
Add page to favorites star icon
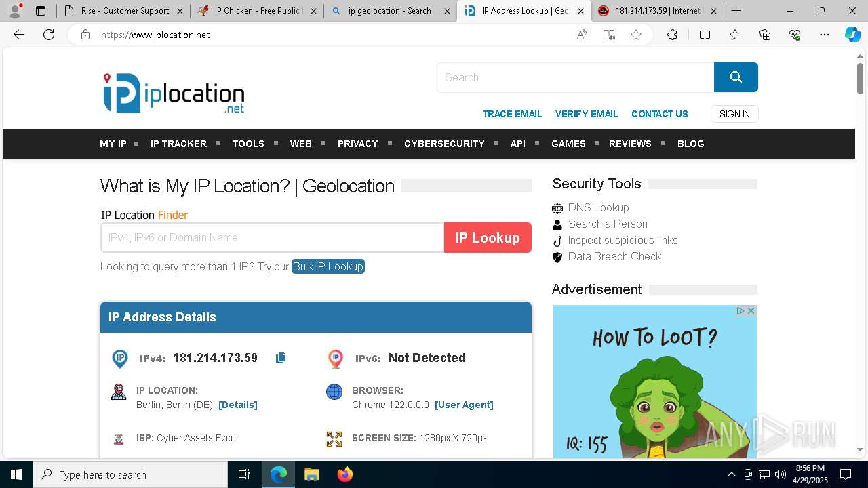point(636,35)
